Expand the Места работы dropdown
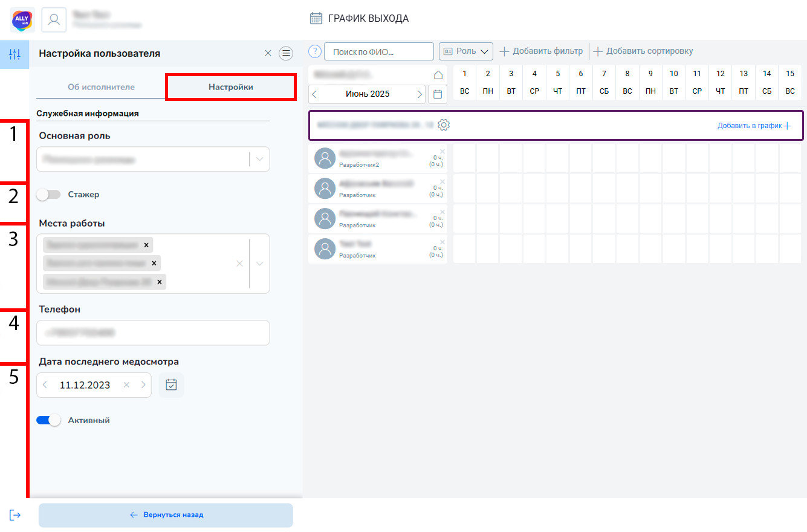Image resolution: width=807 pixels, height=532 pixels. 260,264
